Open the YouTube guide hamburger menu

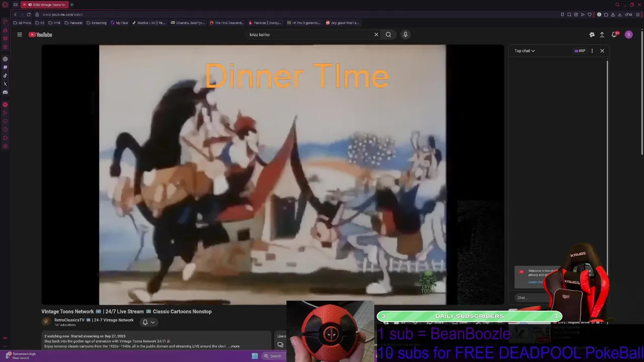click(x=20, y=35)
